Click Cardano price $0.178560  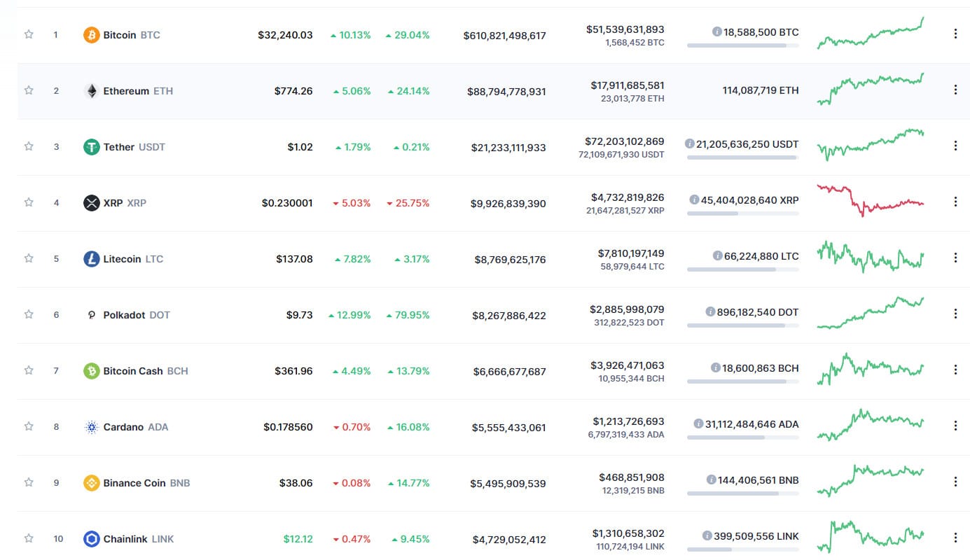coord(288,427)
